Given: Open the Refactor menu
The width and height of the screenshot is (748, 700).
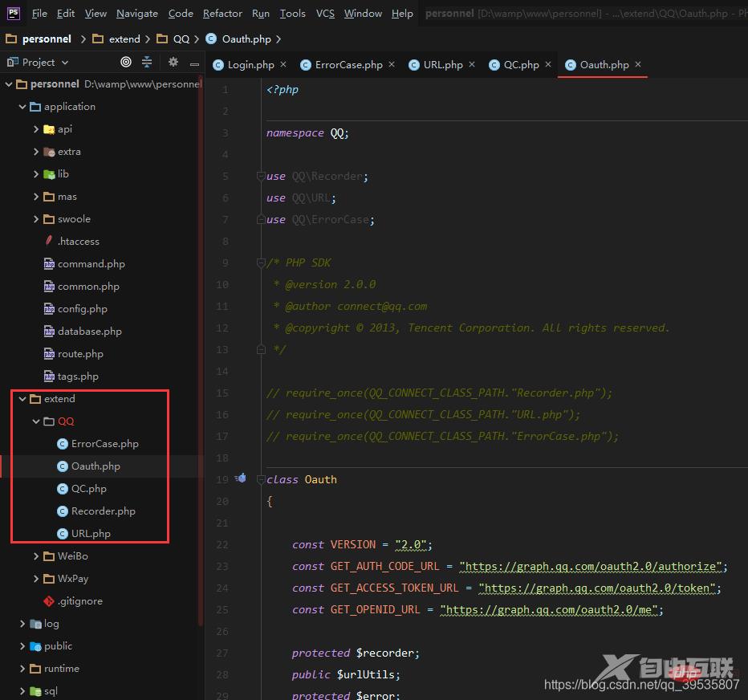Looking at the screenshot, I should (x=222, y=13).
